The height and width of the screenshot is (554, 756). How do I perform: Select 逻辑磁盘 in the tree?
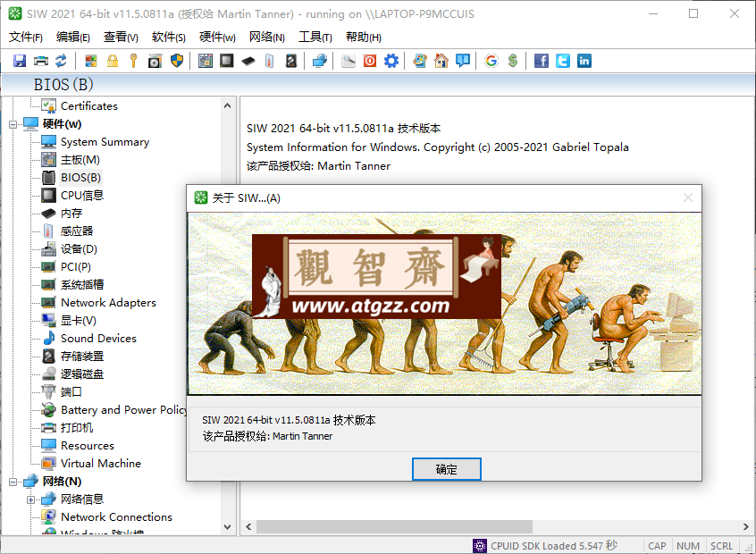point(82,374)
